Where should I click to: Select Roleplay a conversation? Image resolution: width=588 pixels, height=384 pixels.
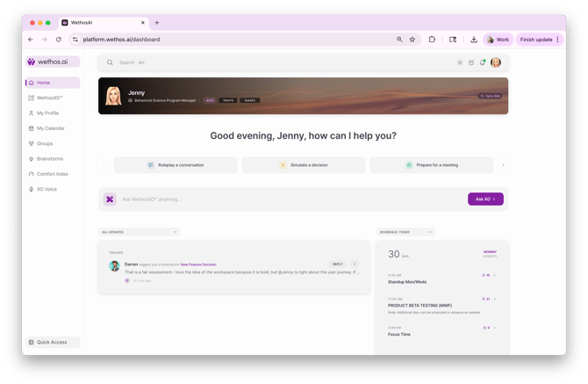click(x=176, y=165)
